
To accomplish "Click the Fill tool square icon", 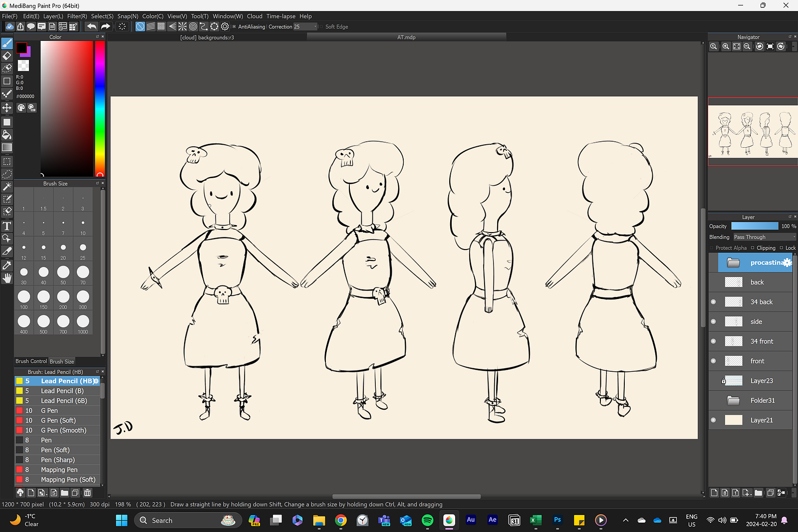I will 7,122.
